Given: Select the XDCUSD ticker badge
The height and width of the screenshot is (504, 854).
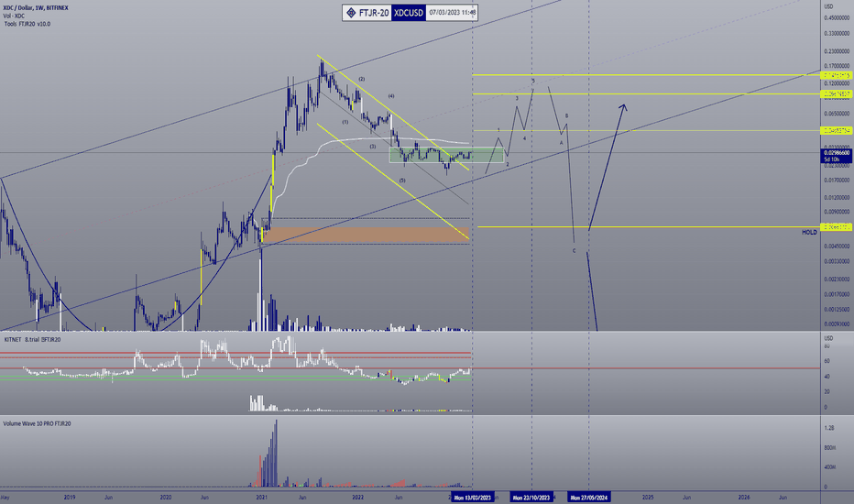Looking at the screenshot, I should click(x=409, y=13).
